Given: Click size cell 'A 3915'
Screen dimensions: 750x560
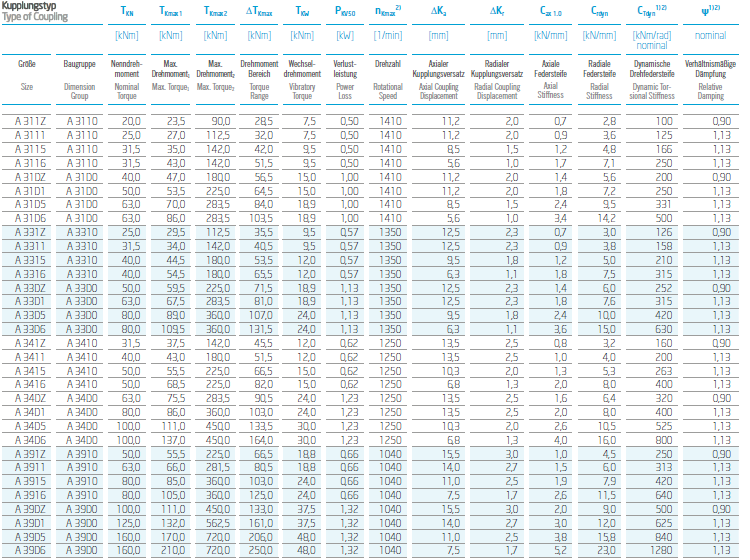Looking at the screenshot, I should (30, 481).
